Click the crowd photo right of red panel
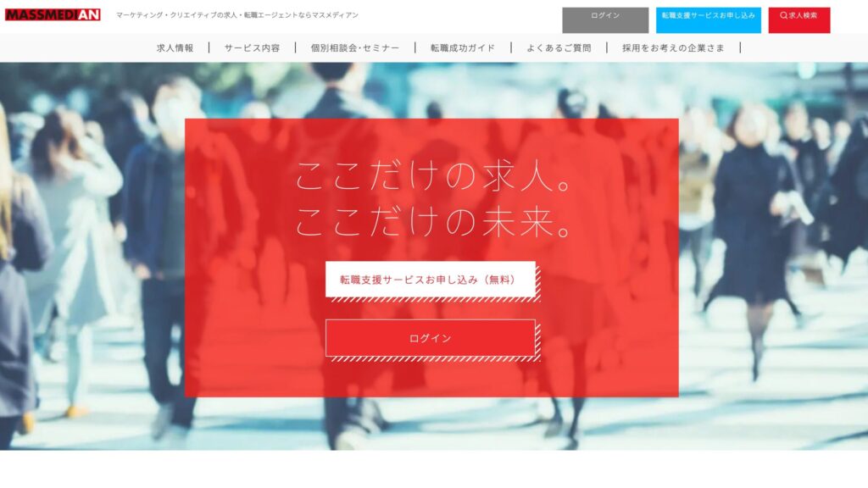Image resolution: width=868 pixels, height=488 pixels. pyautogui.click(x=771, y=254)
